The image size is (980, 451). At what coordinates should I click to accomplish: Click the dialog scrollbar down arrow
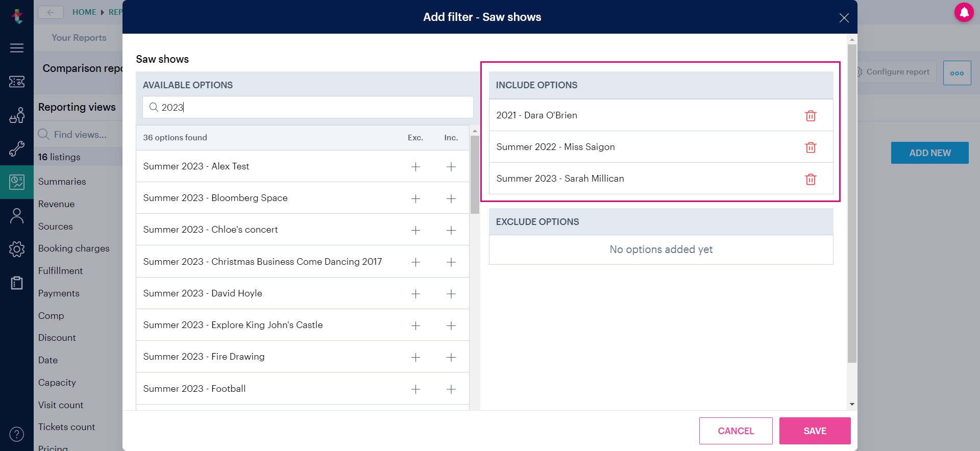[x=852, y=404]
